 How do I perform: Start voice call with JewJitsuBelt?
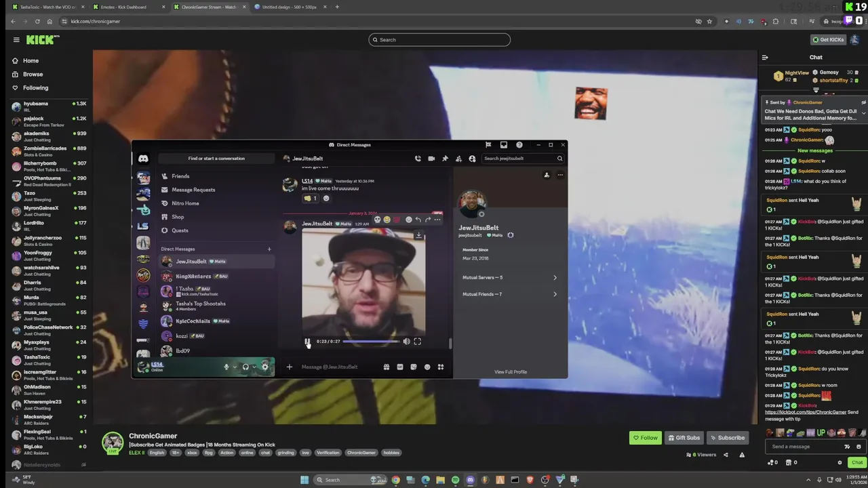click(418, 159)
